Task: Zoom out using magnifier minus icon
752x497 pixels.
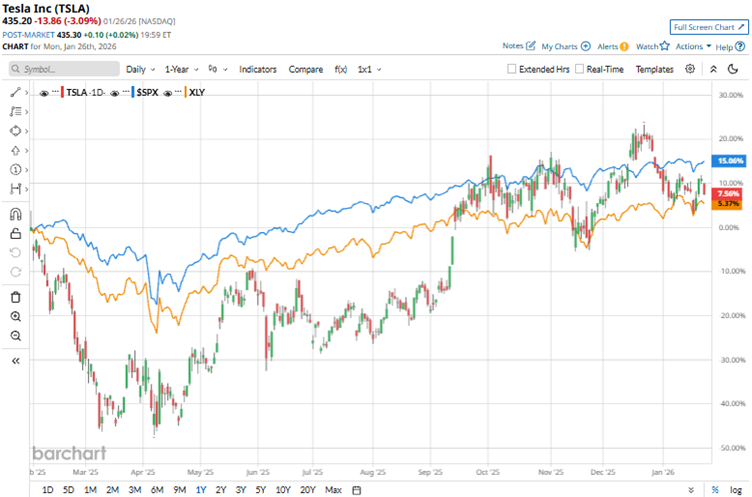Action: click(x=15, y=336)
